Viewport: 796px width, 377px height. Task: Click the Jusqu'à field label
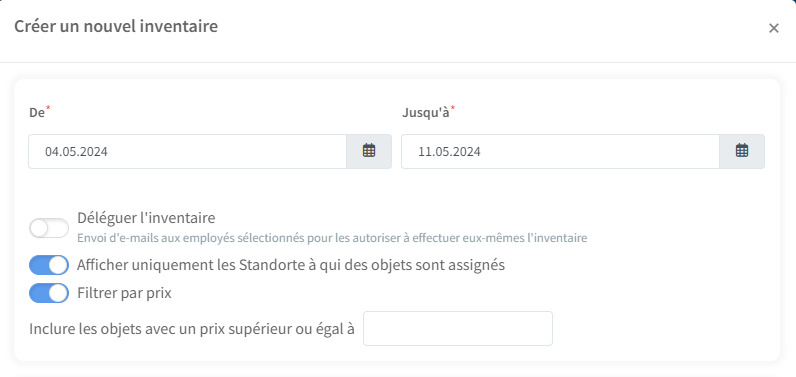[426, 113]
